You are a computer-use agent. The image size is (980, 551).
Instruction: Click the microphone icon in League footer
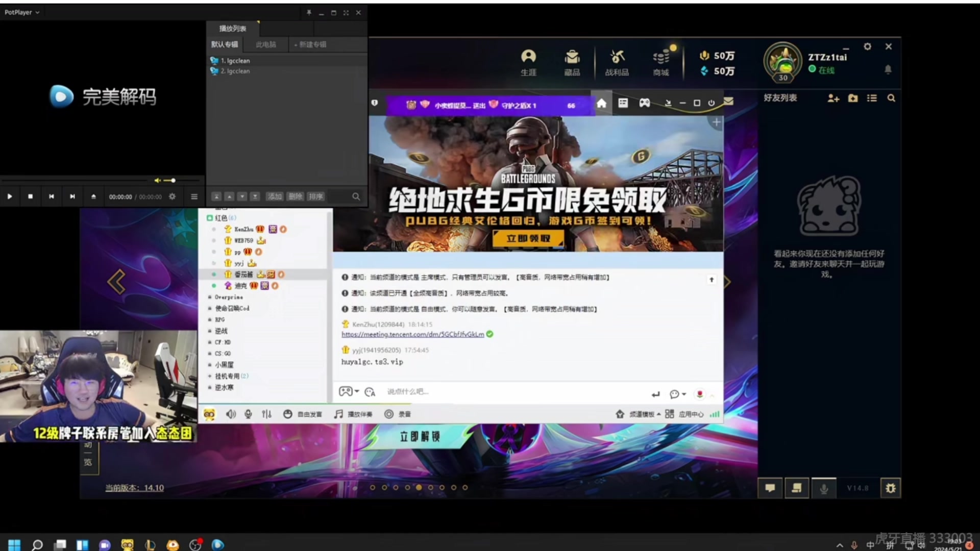point(824,488)
